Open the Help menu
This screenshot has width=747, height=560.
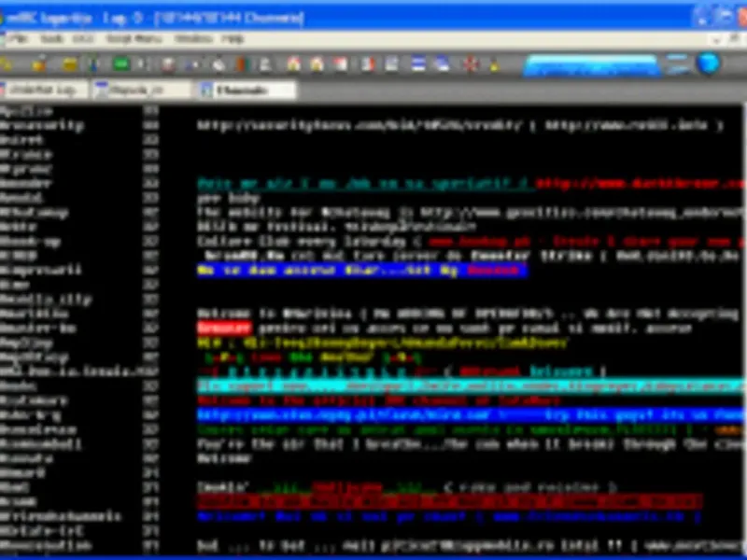point(233,39)
